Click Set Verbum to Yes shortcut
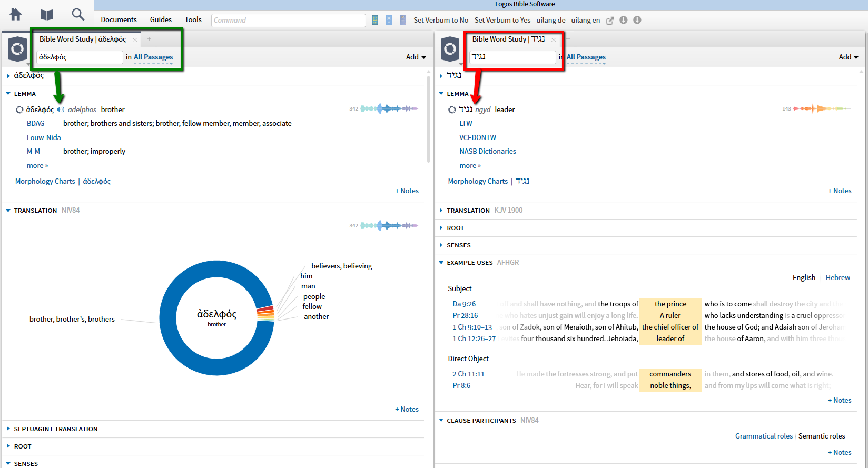The image size is (868, 468). click(502, 20)
